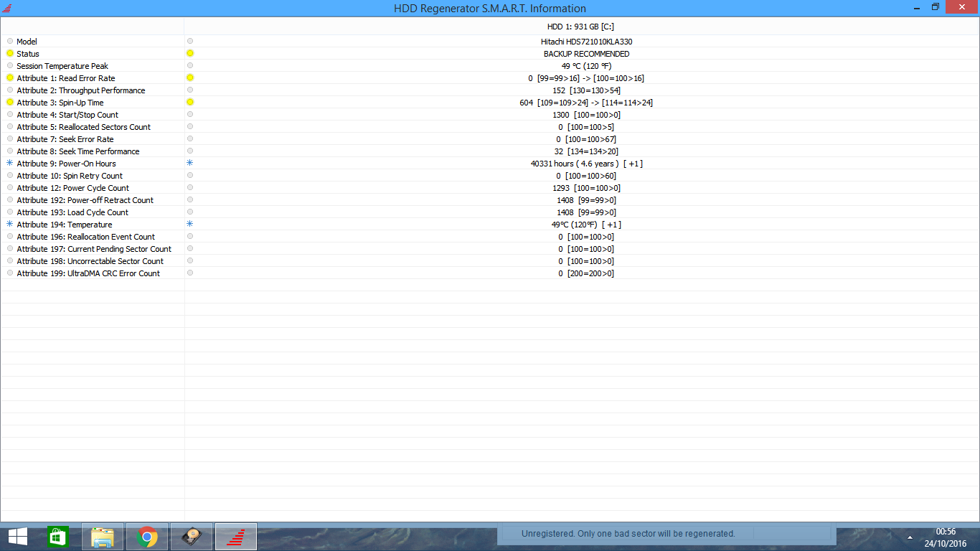Select Attribute 4: Start/Stop Count label
This screenshot has height=551, width=980.
(x=67, y=115)
